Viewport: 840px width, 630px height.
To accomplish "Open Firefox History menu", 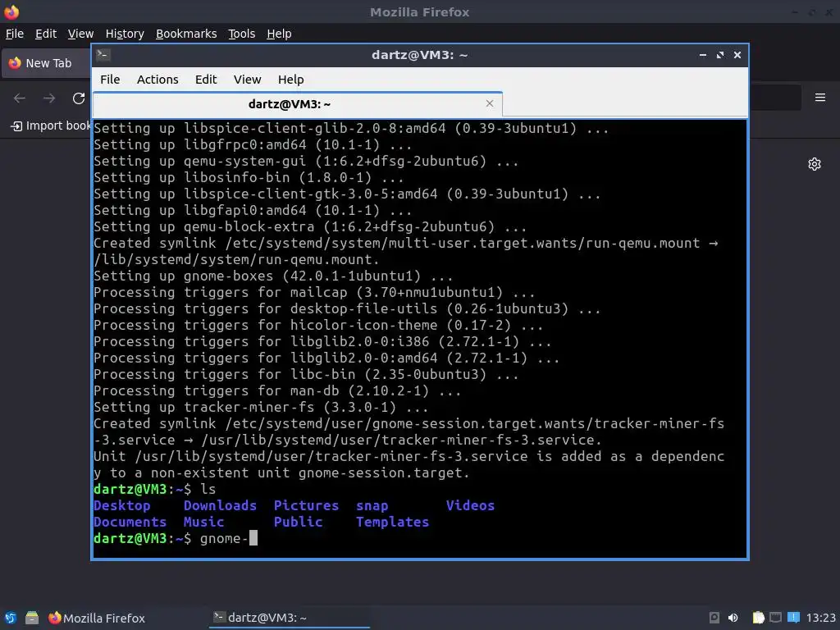I will [125, 34].
